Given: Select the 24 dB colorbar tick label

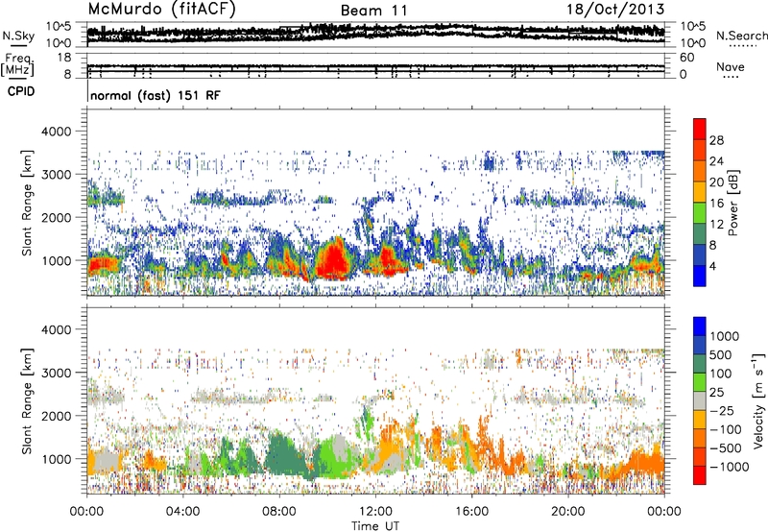Looking at the screenshot, I should point(716,161).
